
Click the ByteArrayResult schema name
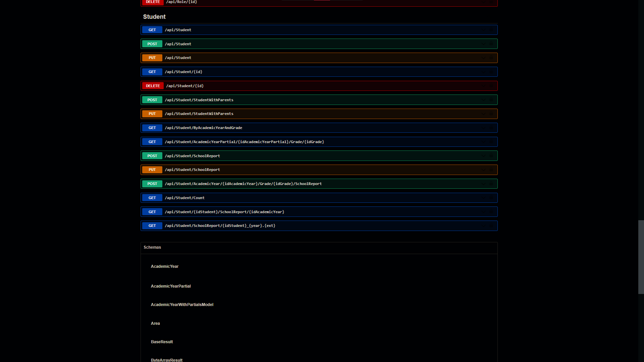click(166, 360)
